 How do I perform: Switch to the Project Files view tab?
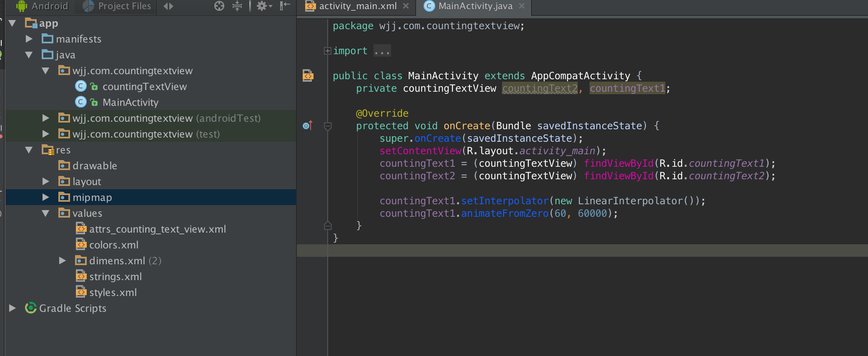(x=124, y=6)
